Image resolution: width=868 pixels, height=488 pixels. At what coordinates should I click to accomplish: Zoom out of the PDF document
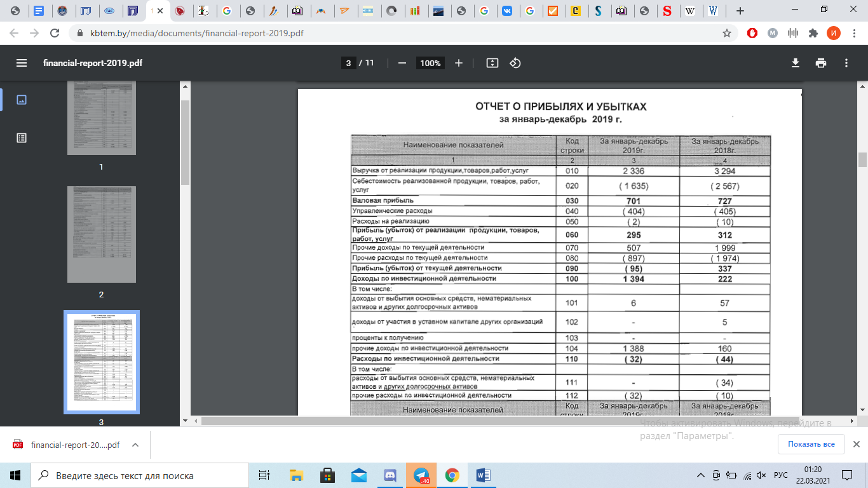coord(402,63)
